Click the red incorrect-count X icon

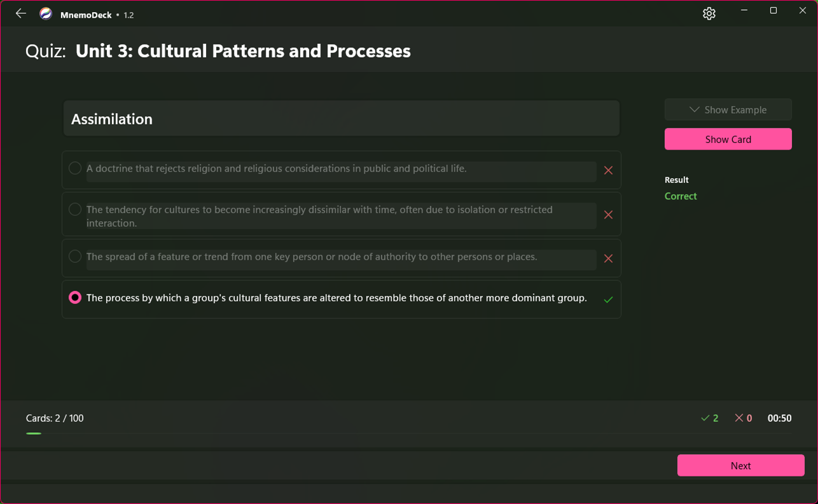738,418
